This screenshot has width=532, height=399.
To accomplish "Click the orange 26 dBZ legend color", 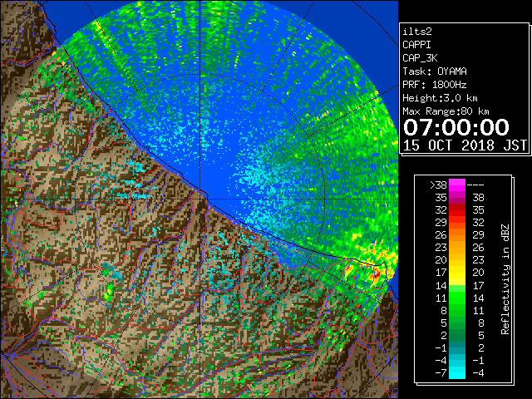I will tap(457, 235).
